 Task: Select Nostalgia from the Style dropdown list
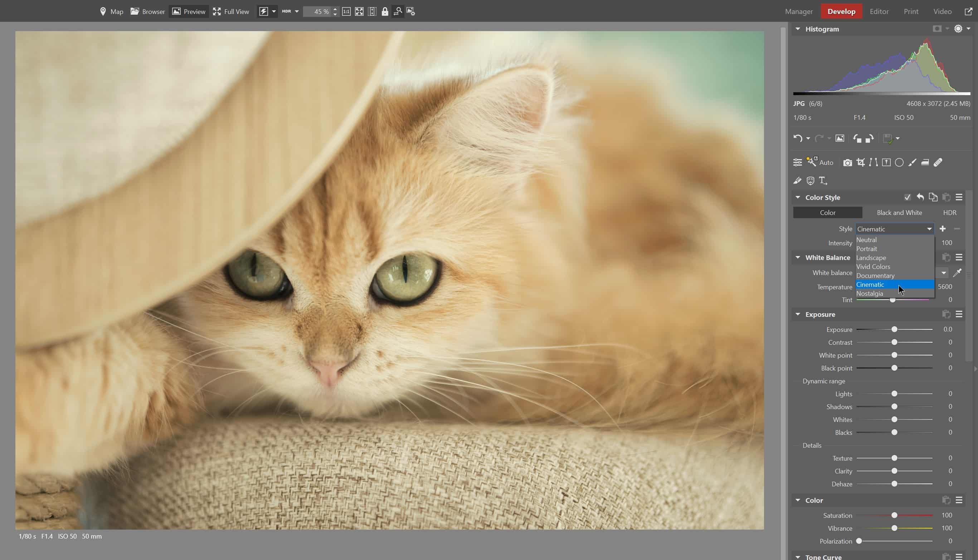pos(870,294)
